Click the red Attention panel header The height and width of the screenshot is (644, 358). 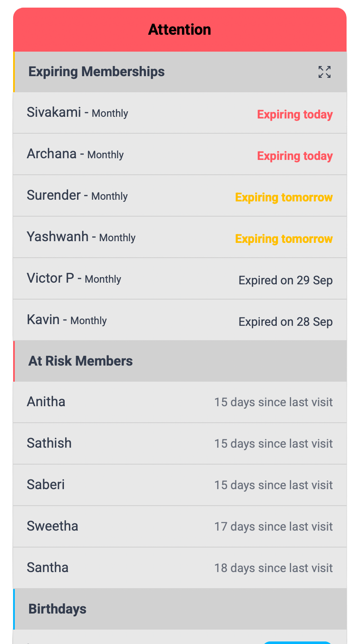tap(179, 30)
